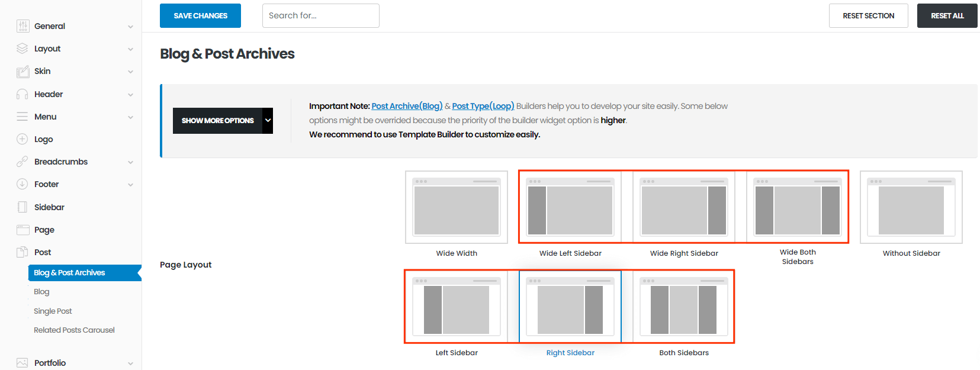Viewport: 980px width, 370px height.
Task: Click the Skin paint icon
Action: (23, 72)
